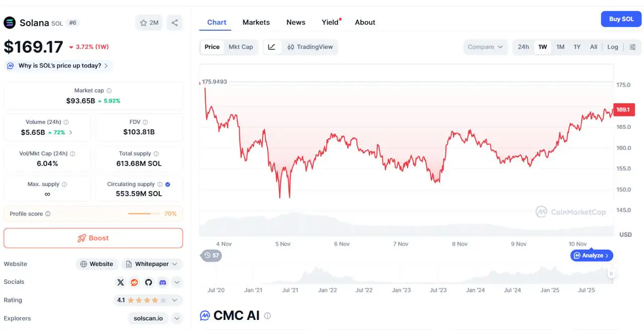The image size is (644, 330).
Task: Open chart settings sliders icon
Action: [632, 47]
